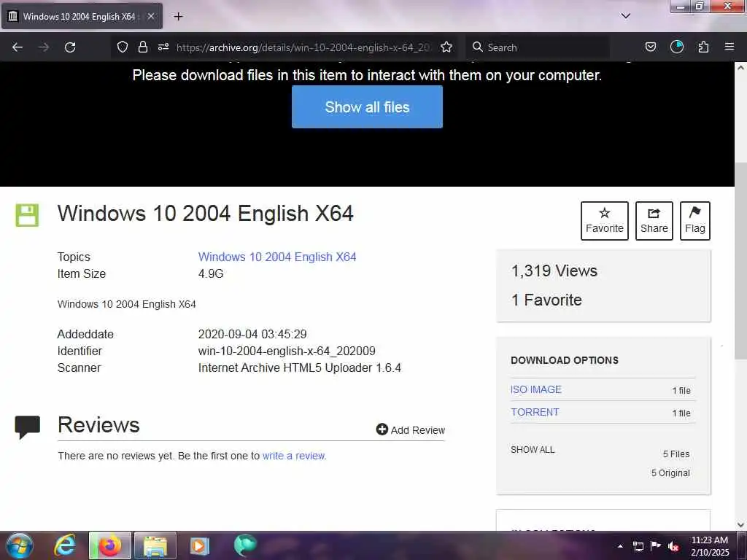This screenshot has width=747, height=560.
Task: Click the identifier win-10-2004-english-x-64_202009
Action: coord(287,351)
